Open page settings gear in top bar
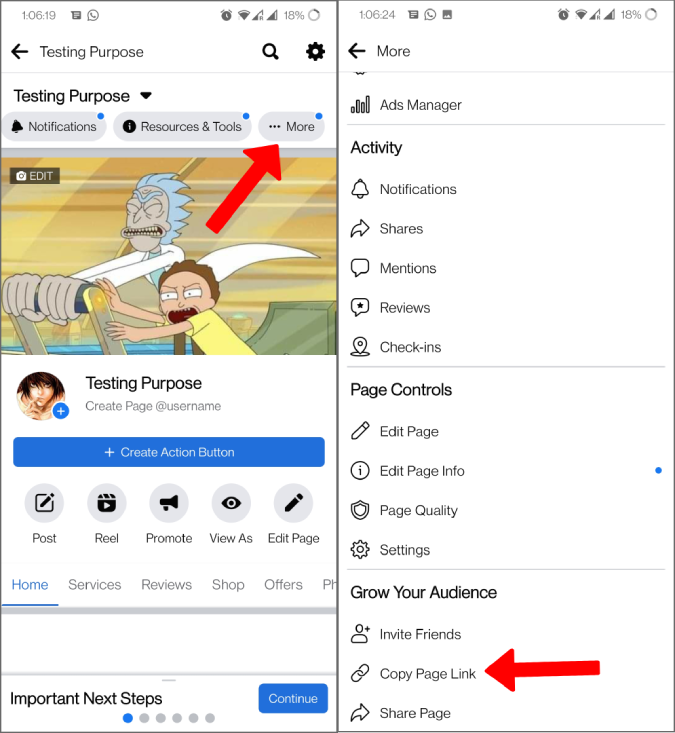675x733 pixels. [x=316, y=51]
